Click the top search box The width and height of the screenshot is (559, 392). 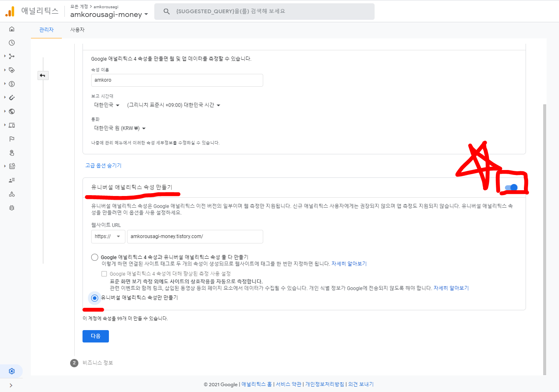pos(264,12)
